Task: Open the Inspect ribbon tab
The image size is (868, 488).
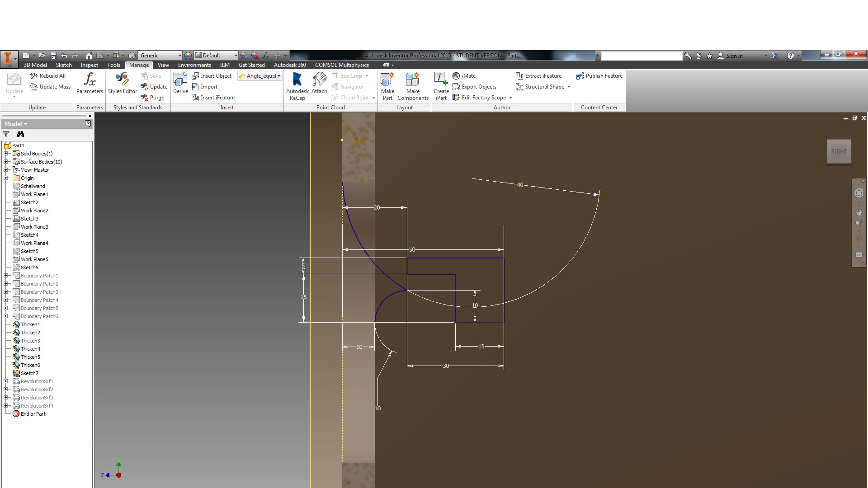Action: click(89, 65)
